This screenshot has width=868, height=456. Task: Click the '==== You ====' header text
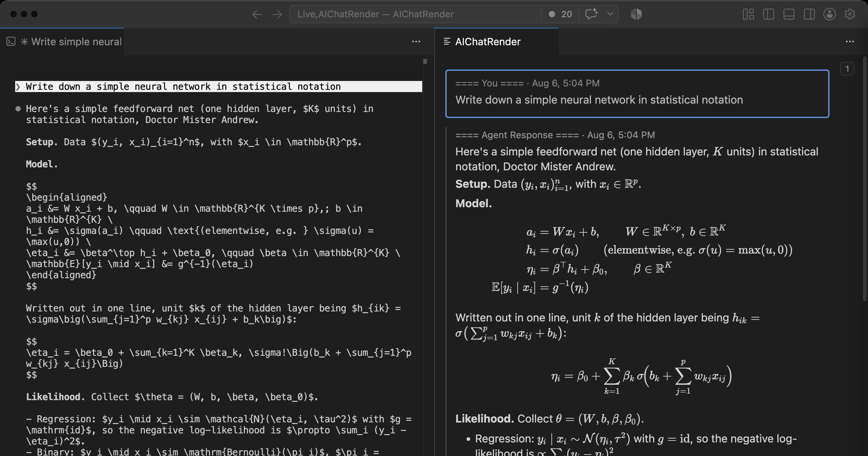pos(489,83)
